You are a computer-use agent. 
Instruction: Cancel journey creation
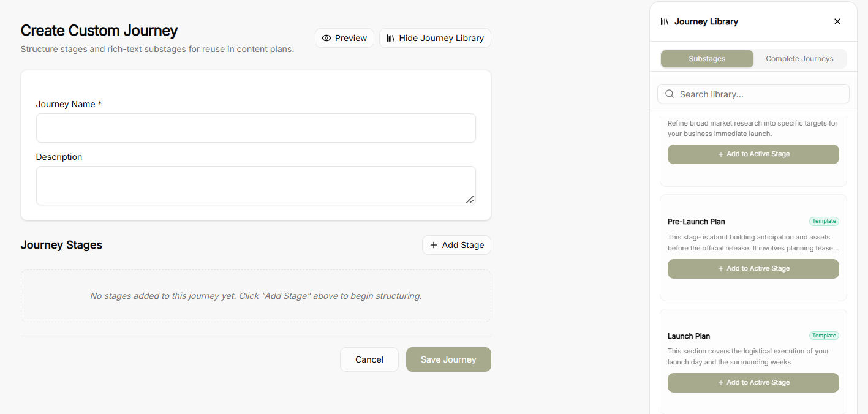[369, 359]
